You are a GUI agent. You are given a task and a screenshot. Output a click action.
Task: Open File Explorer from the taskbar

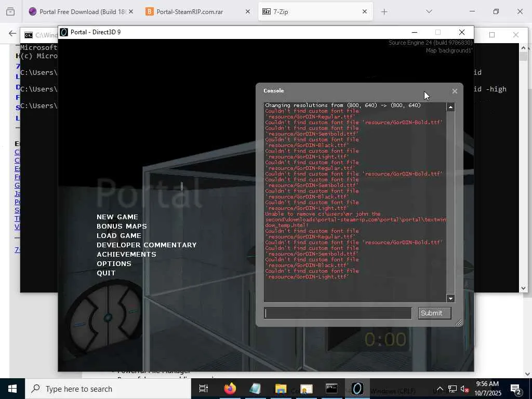[281, 389]
